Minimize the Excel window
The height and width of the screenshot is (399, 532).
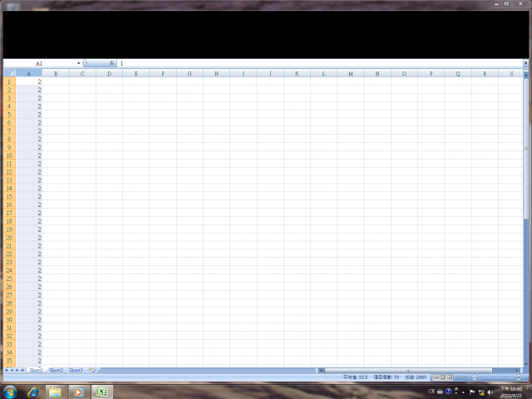click(x=497, y=3)
